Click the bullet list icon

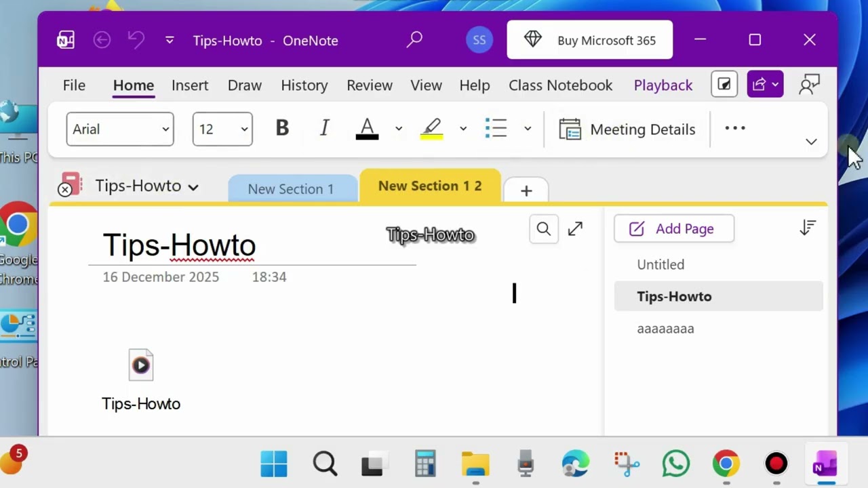[x=496, y=128]
